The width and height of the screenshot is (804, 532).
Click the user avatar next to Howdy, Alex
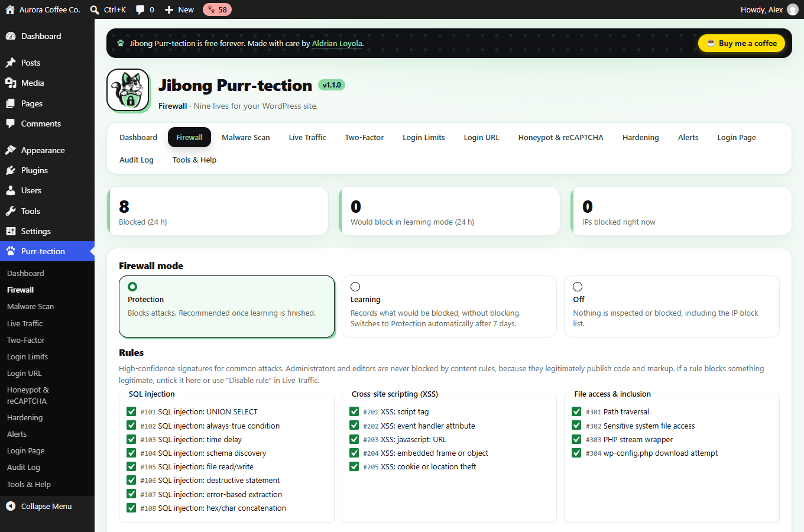(x=793, y=9)
